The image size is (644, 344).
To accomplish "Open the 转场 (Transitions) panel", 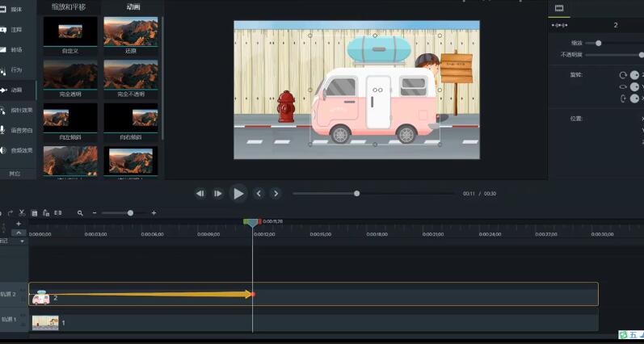I will pyautogui.click(x=16, y=50).
